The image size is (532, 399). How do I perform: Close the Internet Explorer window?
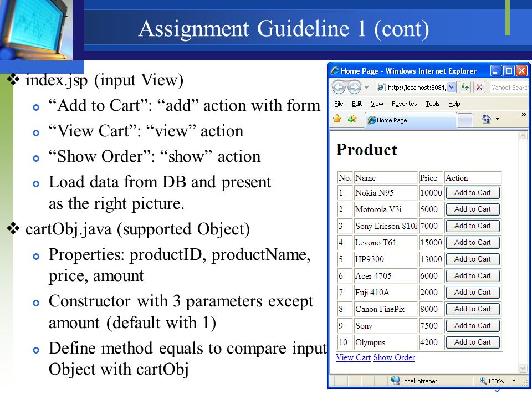click(x=522, y=71)
